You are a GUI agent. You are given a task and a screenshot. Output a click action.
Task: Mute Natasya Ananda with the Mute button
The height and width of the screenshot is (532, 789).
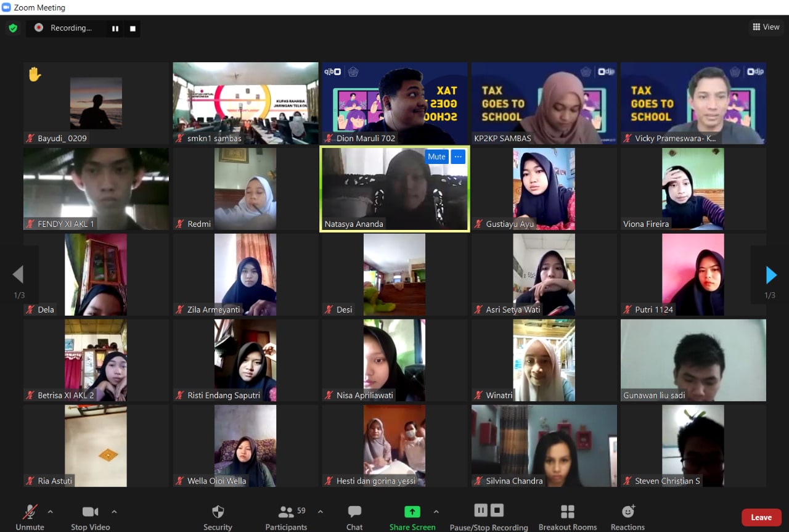click(x=436, y=157)
